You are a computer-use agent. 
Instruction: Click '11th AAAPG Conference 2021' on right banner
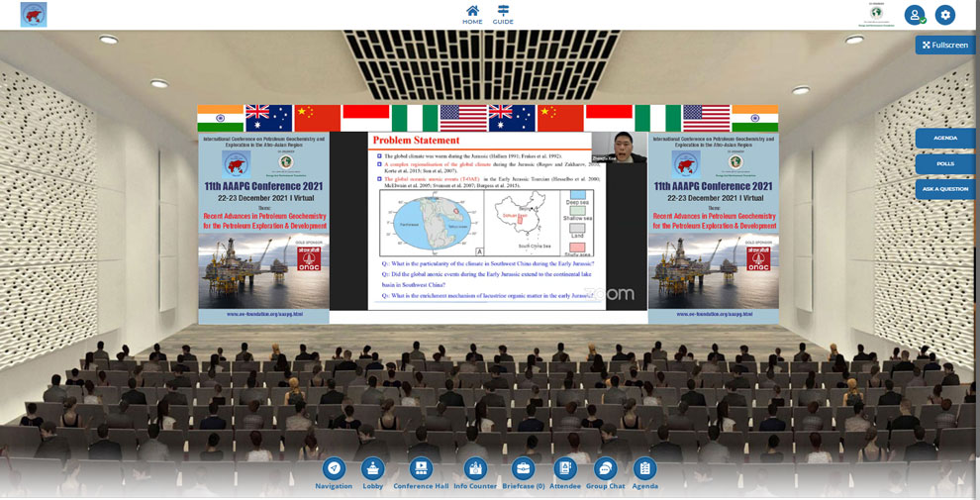tap(713, 187)
